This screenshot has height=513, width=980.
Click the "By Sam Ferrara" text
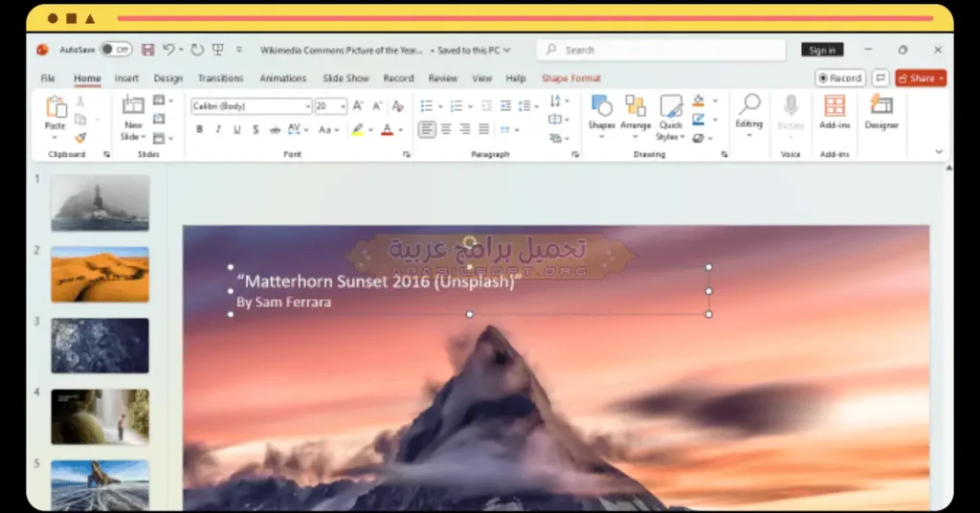(x=283, y=302)
